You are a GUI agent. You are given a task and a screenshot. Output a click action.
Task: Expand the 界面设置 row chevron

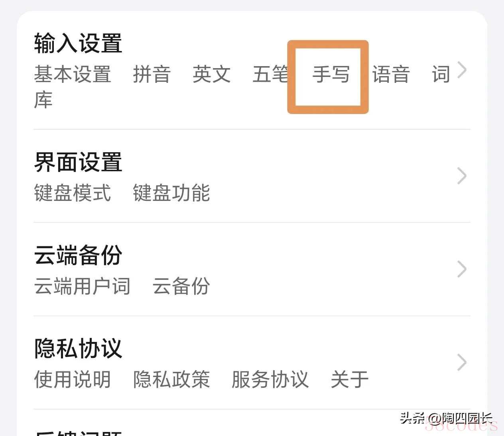[x=462, y=176]
